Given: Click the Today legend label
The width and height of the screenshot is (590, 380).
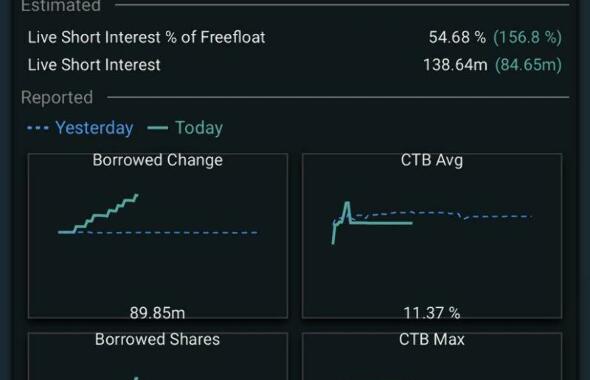Looking at the screenshot, I should [x=199, y=128].
